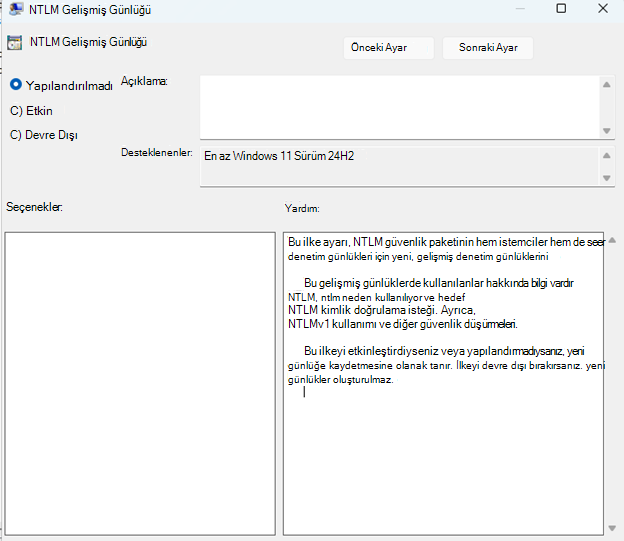The height and width of the screenshot is (541, 624).
Task: Click the 'NTLMv1 kullanımı' help text line
Action: tap(402, 324)
